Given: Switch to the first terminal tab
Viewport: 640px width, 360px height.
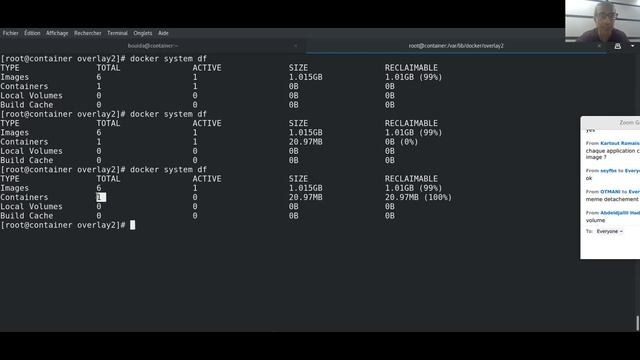Looking at the screenshot, I should (153, 46).
